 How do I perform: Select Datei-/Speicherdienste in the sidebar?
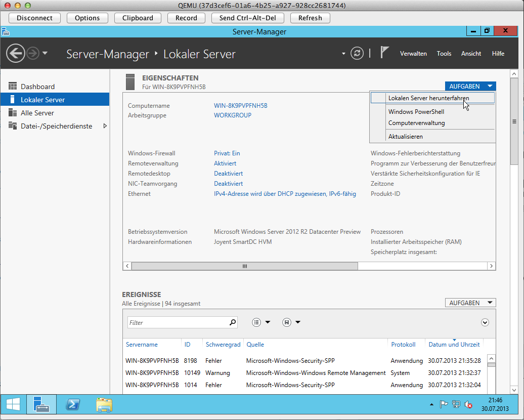tap(55, 126)
